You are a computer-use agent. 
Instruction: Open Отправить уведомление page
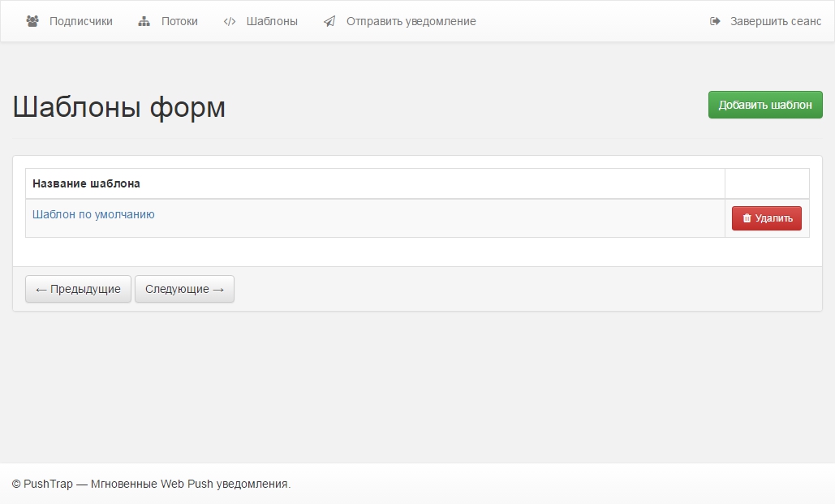(411, 21)
